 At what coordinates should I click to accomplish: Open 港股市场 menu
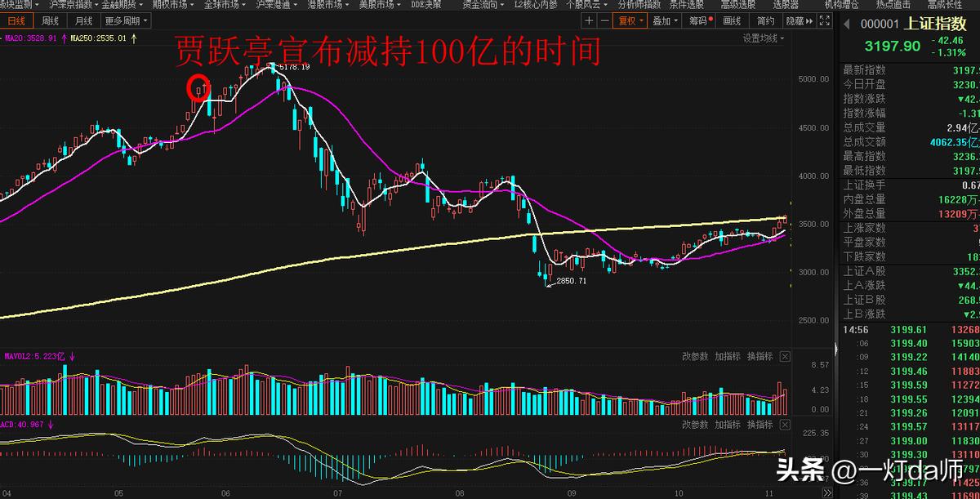[329, 4]
